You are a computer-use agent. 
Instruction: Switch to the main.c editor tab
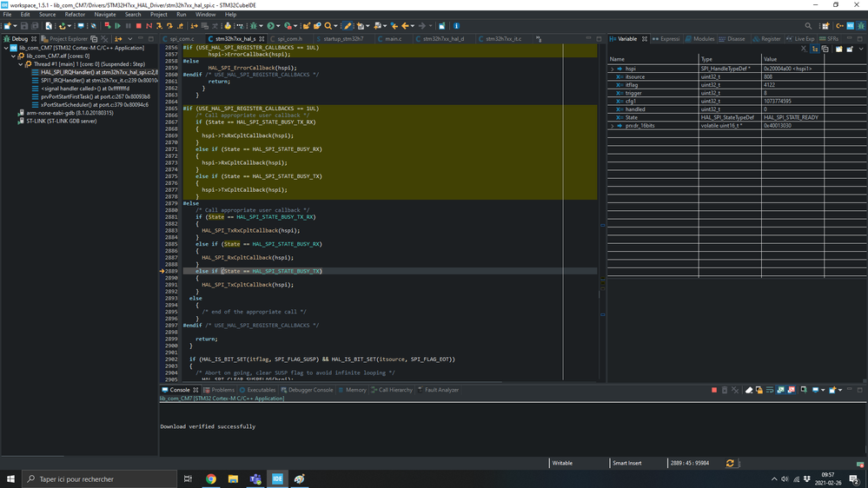click(x=393, y=39)
